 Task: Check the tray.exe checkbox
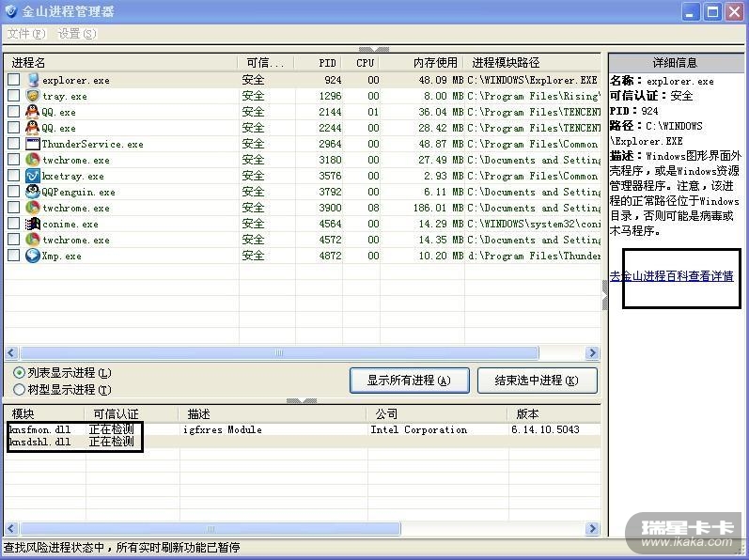point(14,96)
